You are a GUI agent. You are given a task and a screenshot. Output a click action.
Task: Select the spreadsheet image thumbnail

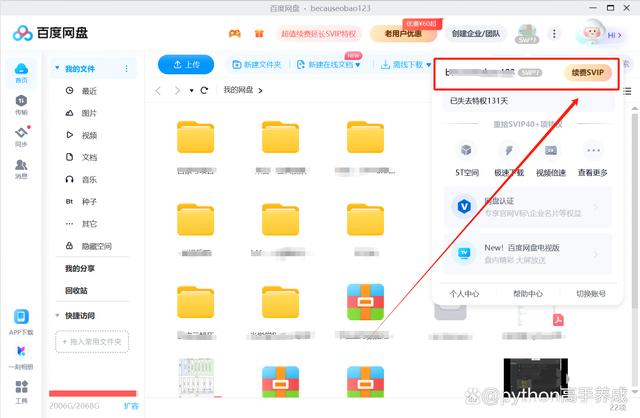(196, 377)
